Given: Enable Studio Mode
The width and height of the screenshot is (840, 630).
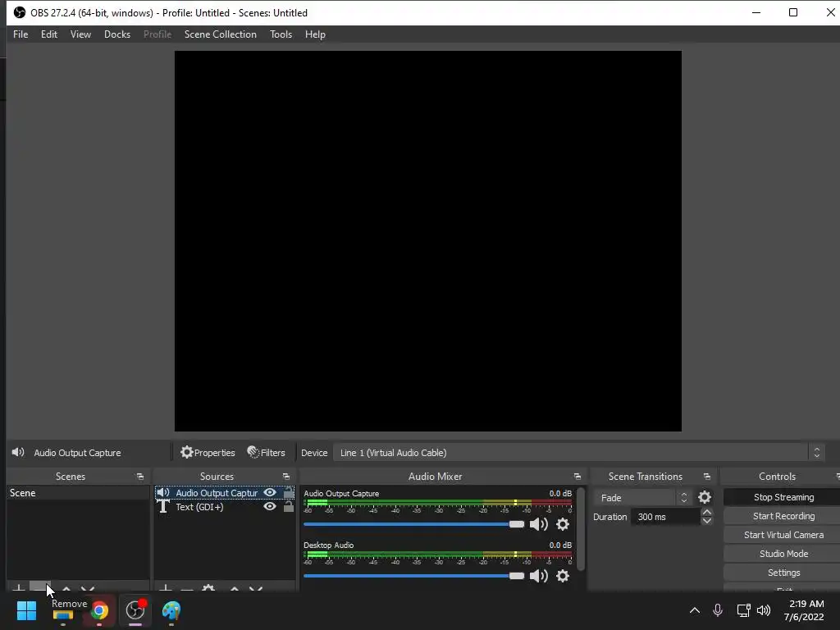Looking at the screenshot, I should tap(783, 554).
